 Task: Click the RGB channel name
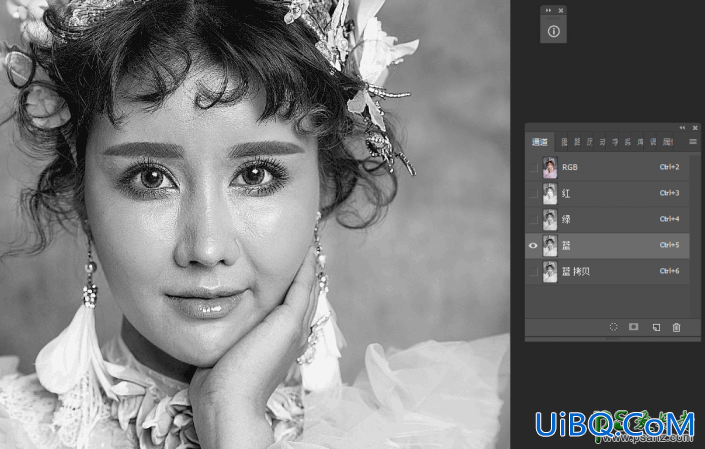[x=570, y=167]
